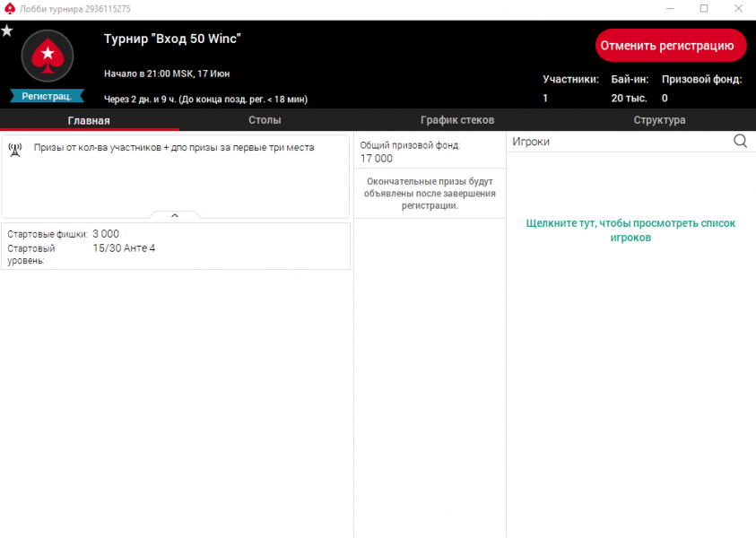
Task: Click the PokerStars icon in title bar
Action: [x=10, y=8]
